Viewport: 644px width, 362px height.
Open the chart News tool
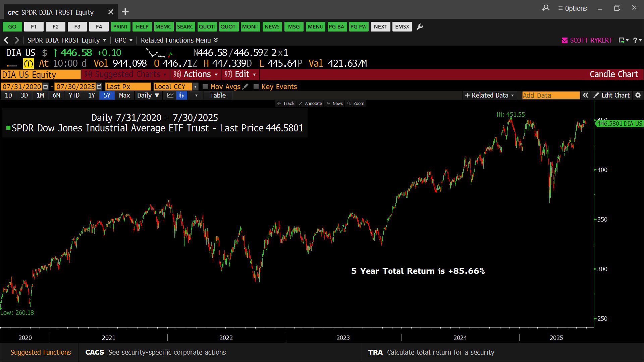click(335, 104)
